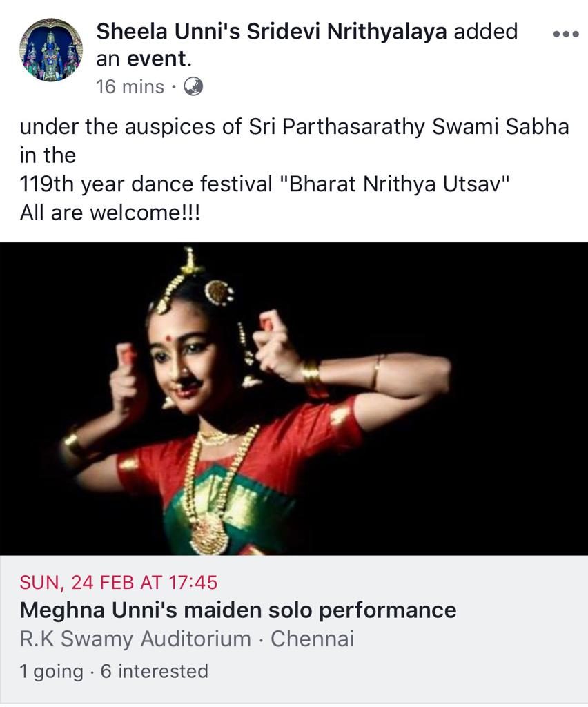588x707 pixels.
Task: Open the page's round profile picture
Action: pyautogui.click(x=51, y=50)
